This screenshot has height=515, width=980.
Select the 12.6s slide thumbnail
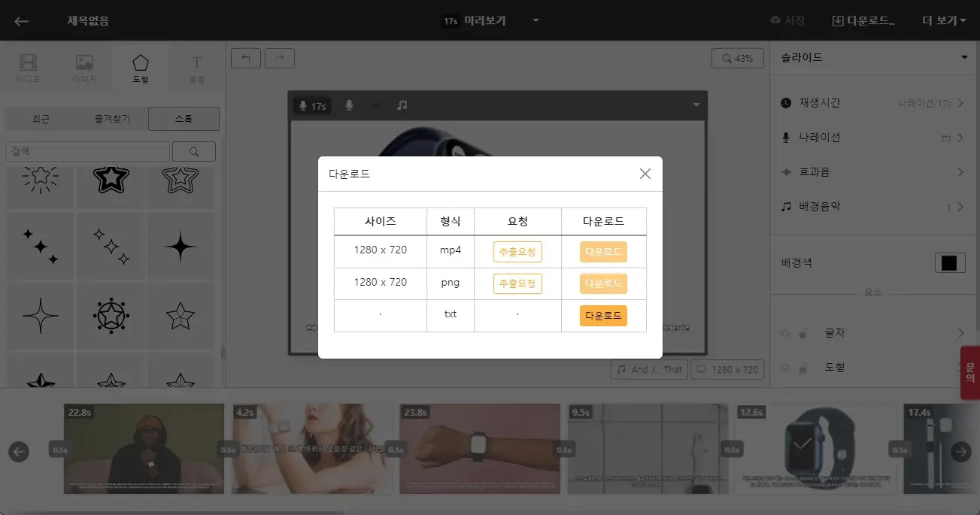tap(815, 449)
